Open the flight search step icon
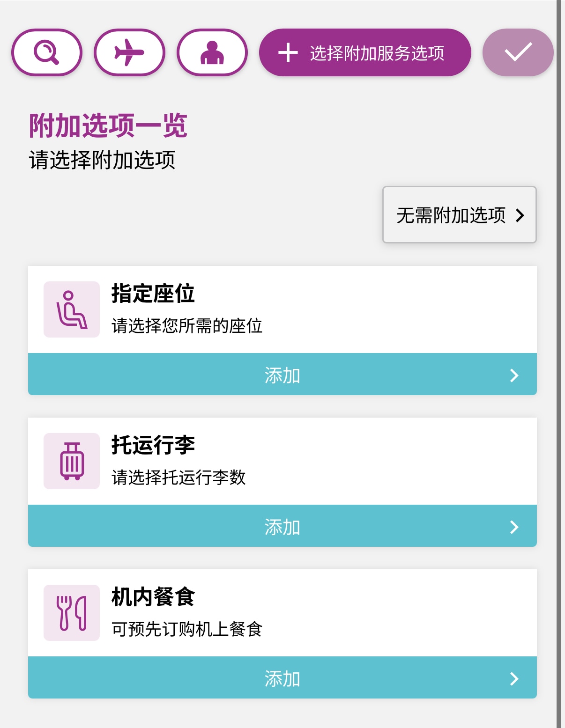 (x=46, y=52)
